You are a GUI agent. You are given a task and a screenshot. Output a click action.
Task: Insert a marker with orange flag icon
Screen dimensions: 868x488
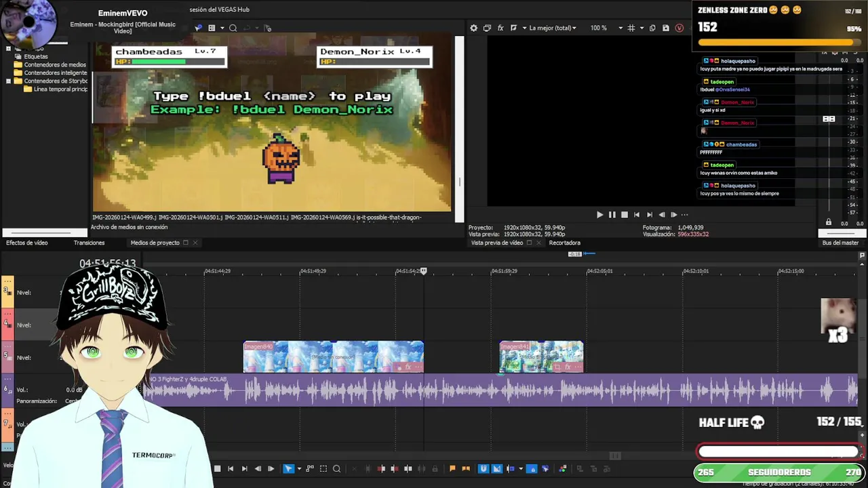452,468
